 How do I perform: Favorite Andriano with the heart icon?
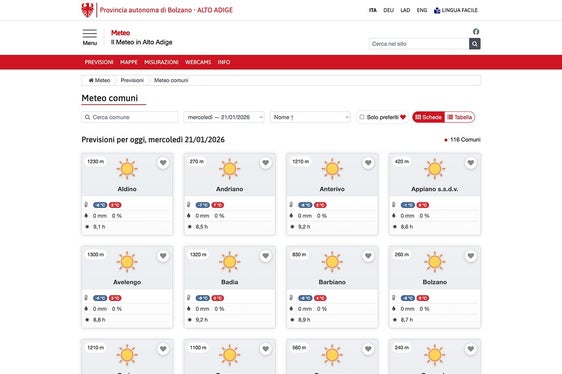pyautogui.click(x=266, y=163)
